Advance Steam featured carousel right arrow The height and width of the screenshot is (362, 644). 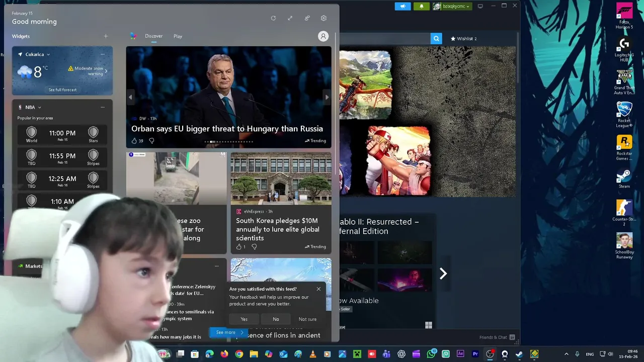tap(443, 274)
